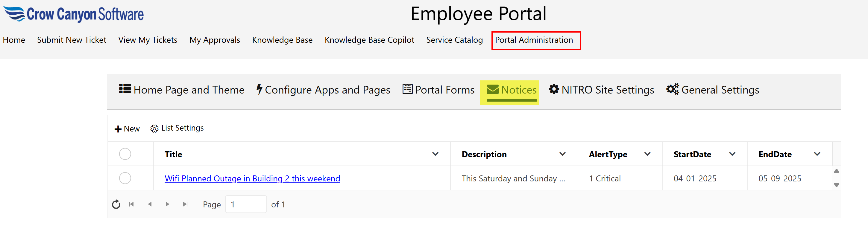
Task: Go to previous page arrow
Action: point(150,204)
